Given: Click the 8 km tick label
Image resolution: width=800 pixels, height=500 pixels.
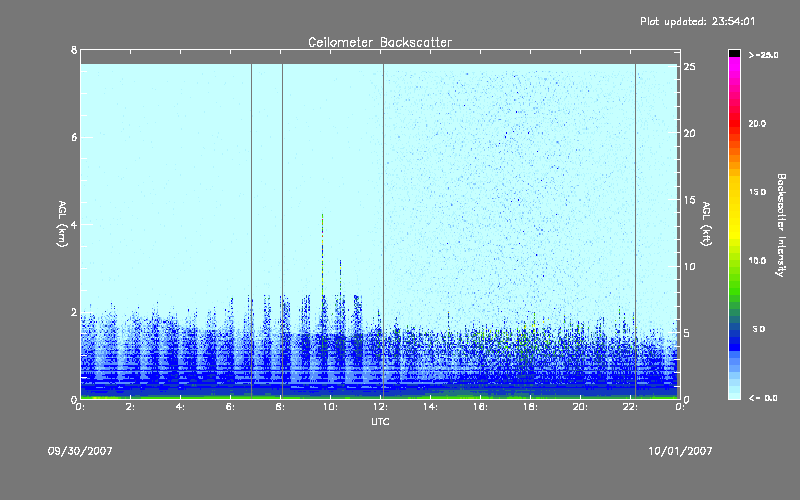Looking at the screenshot, I should click(74, 50).
